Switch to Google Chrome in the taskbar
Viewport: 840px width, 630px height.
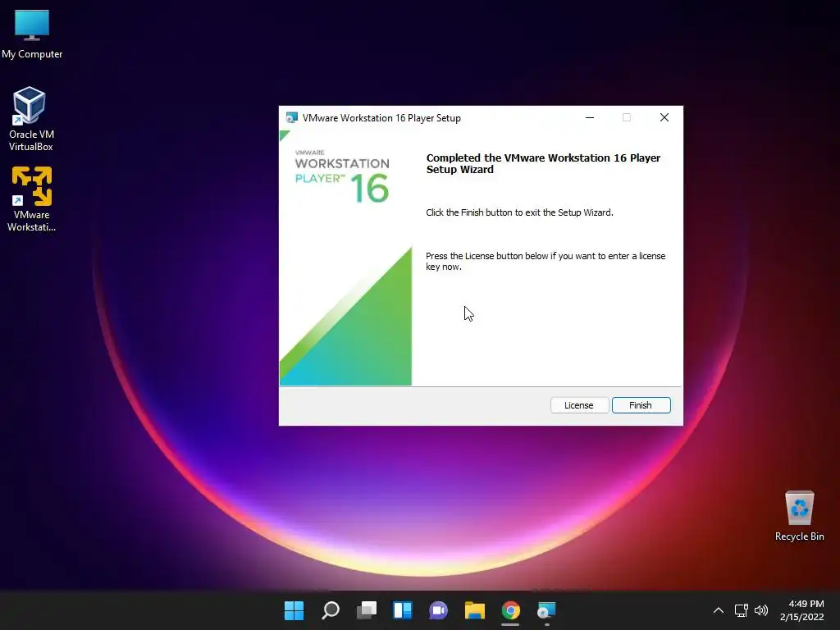[510, 610]
